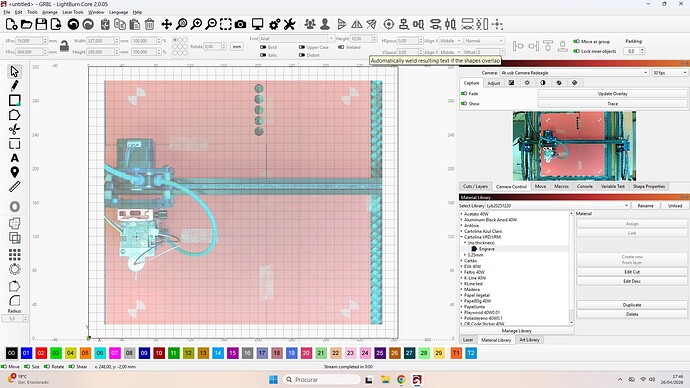This screenshot has height=388, width=690.
Task: Switch to the Cuts / Layers tab
Action: [475, 187]
